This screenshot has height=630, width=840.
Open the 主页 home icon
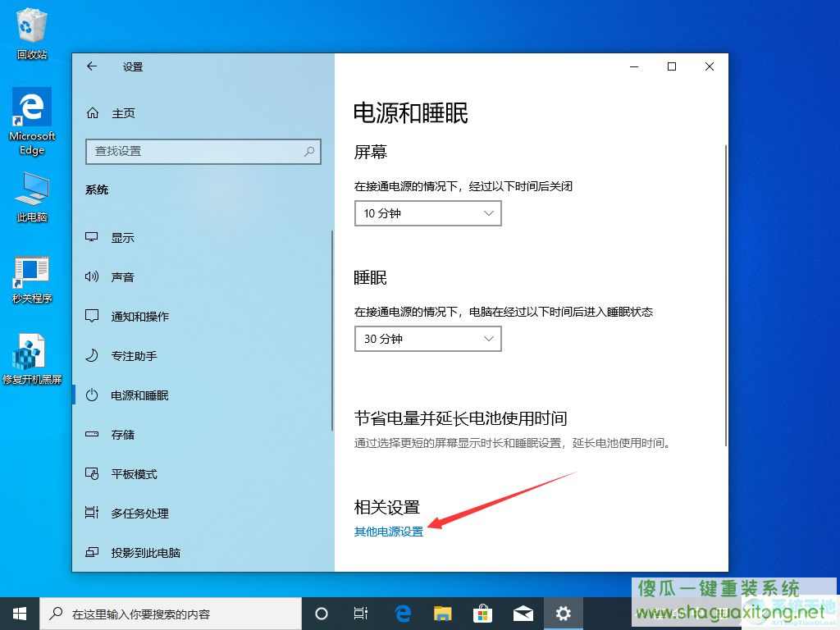[x=93, y=113]
